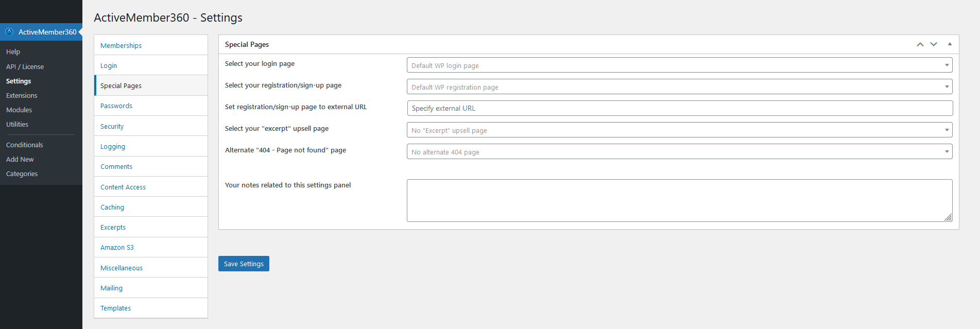Move the Special Pages panel down
The width and height of the screenshot is (980, 329).
(934, 44)
